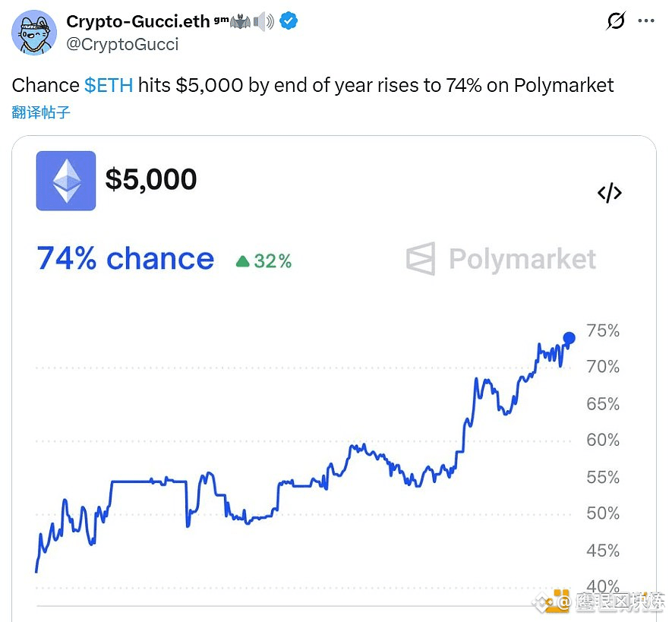Click the Ethereum logo in the card

click(66, 181)
